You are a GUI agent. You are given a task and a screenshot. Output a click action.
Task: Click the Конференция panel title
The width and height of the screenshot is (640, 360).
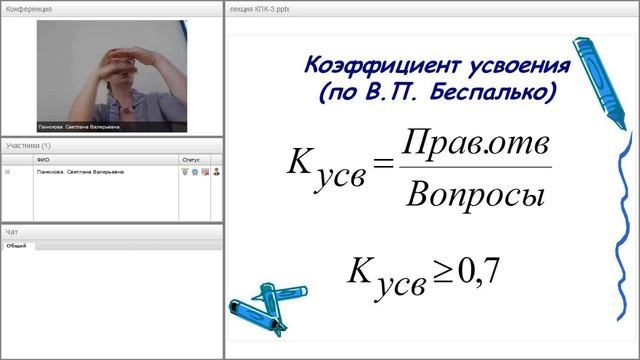(29, 9)
